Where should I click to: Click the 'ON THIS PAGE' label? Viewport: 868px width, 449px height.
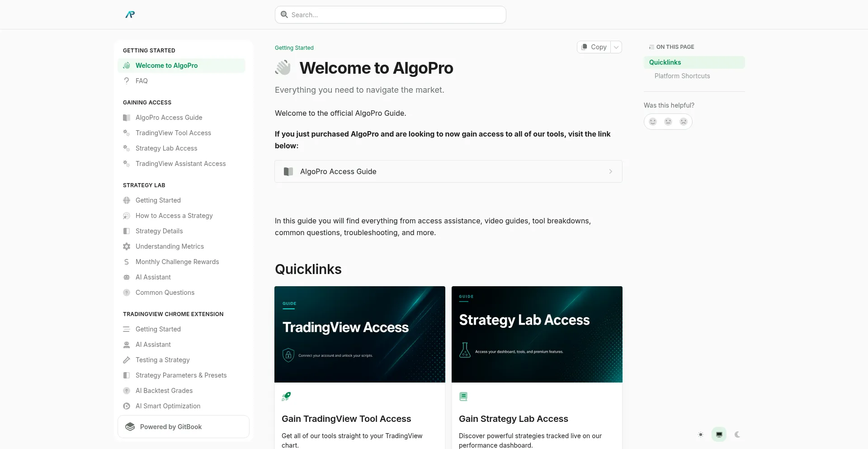click(675, 47)
